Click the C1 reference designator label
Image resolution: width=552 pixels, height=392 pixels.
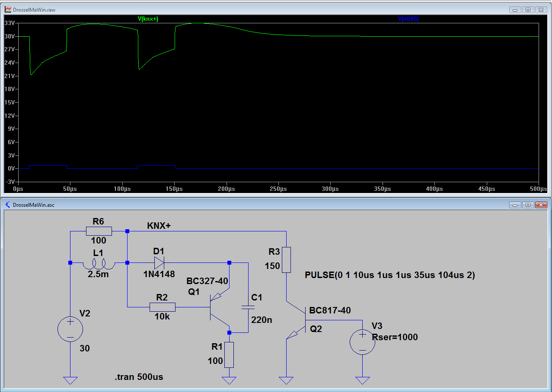tap(257, 297)
